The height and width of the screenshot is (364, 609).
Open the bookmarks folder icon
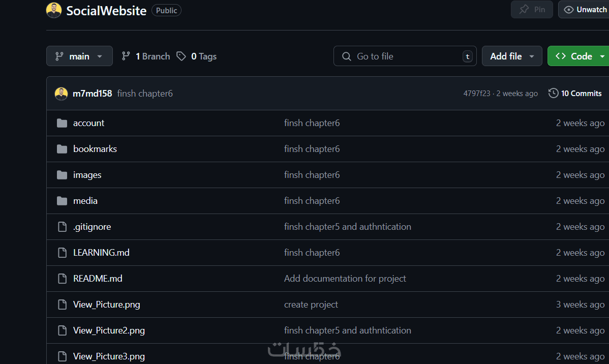(x=62, y=149)
